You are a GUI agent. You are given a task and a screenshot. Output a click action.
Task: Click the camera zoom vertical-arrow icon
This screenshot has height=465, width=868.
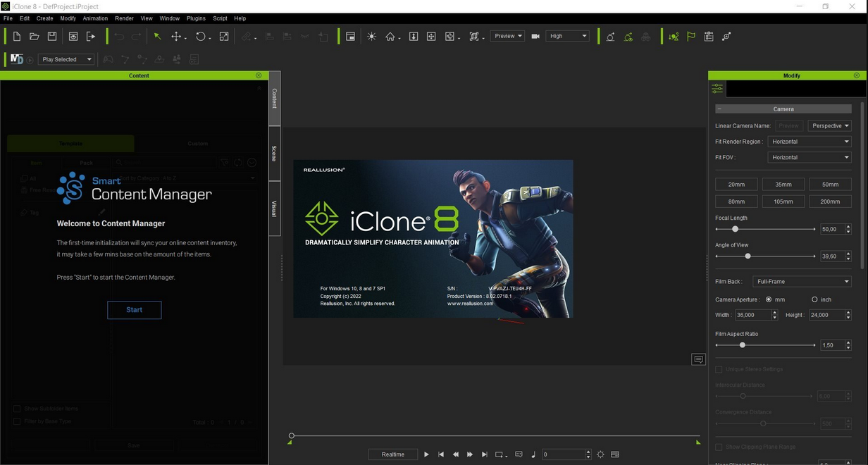pyautogui.click(x=414, y=37)
